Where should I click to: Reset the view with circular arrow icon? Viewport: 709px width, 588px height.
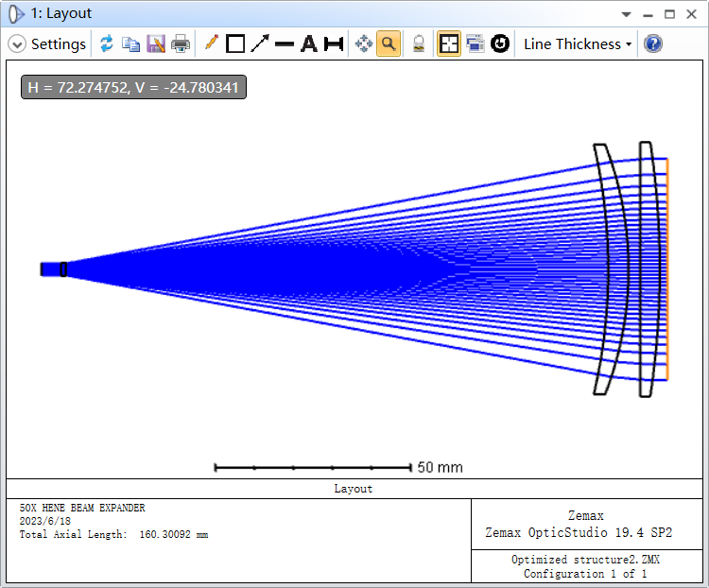tap(500, 43)
